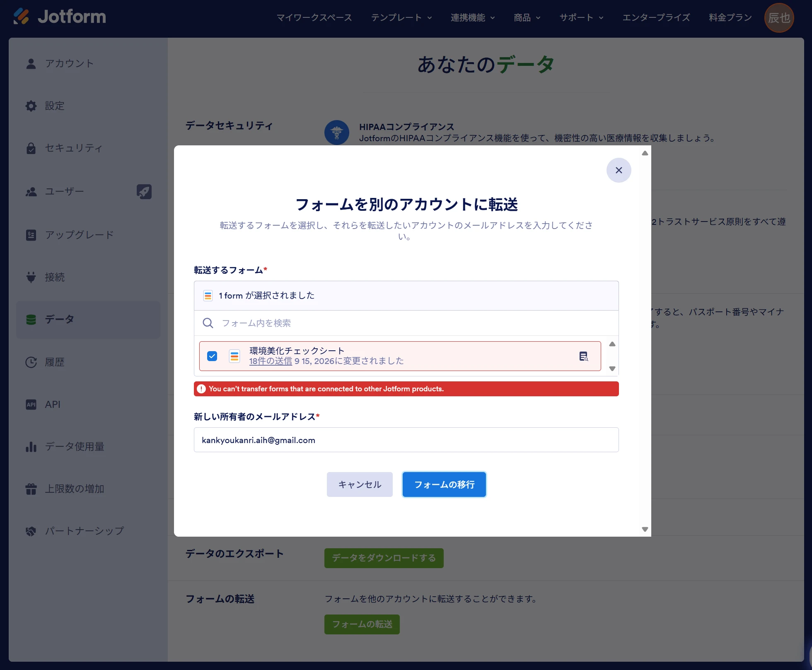
Task: Open the API sidebar item
Action: [88, 404]
